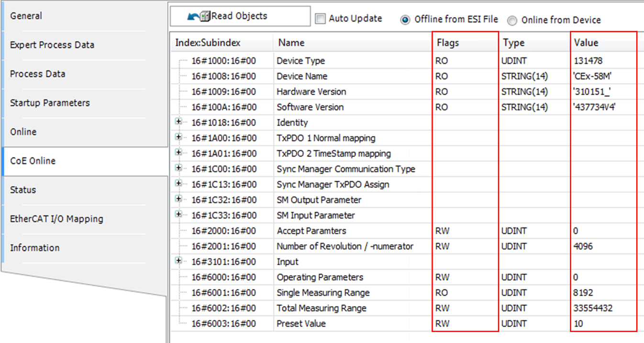Sort by the Name column header
Image resolution: width=644 pixels, height=343 pixels.
point(291,43)
